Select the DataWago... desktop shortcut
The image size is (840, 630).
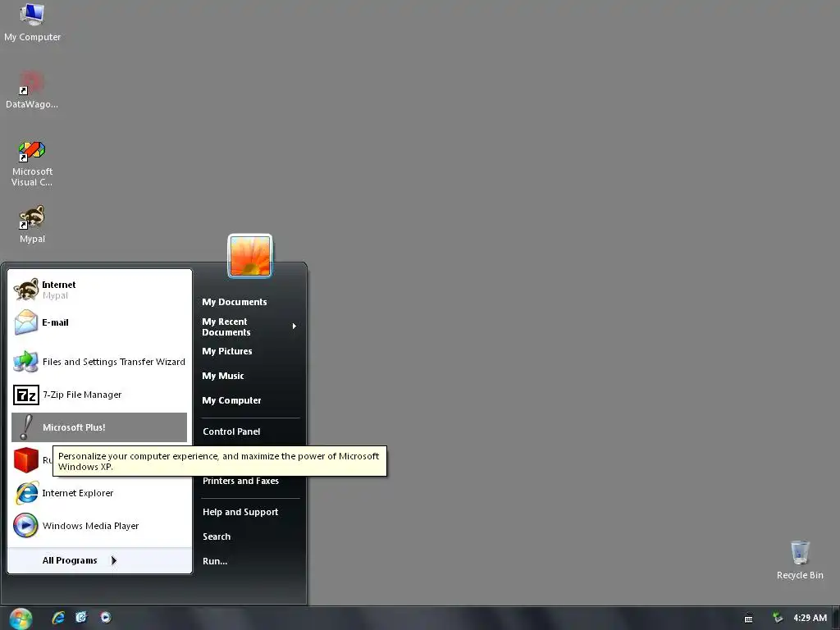(x=32, y=90)
